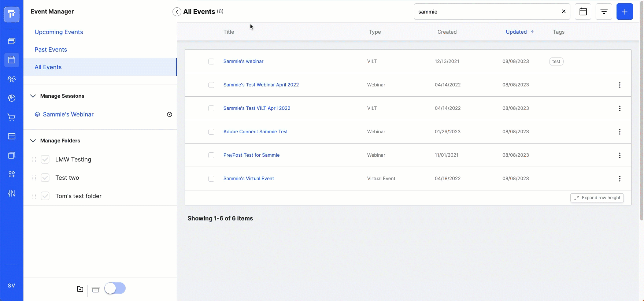Toggle the archive switch
This screenshot has height=301, width=644.
[x=115, y=288]
